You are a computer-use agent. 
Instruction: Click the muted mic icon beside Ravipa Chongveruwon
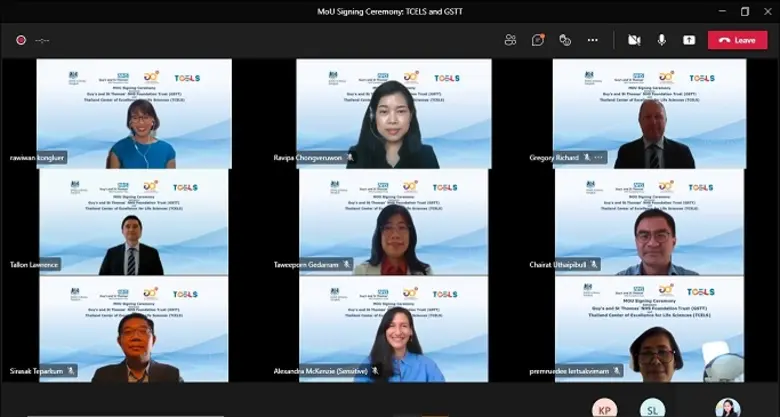tap(350, 158)
